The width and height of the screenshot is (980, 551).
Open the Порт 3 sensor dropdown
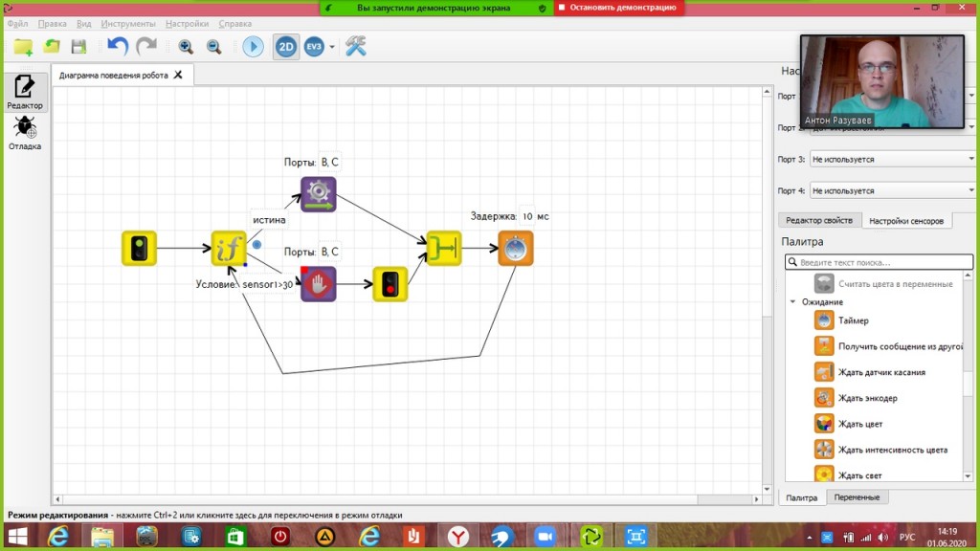[x=892, y=160]
